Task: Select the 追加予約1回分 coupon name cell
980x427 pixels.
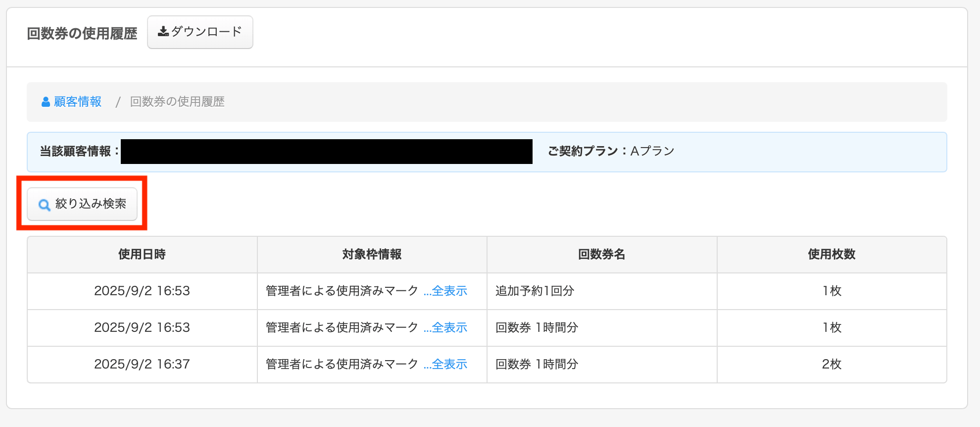Action: tap(535, 291)
